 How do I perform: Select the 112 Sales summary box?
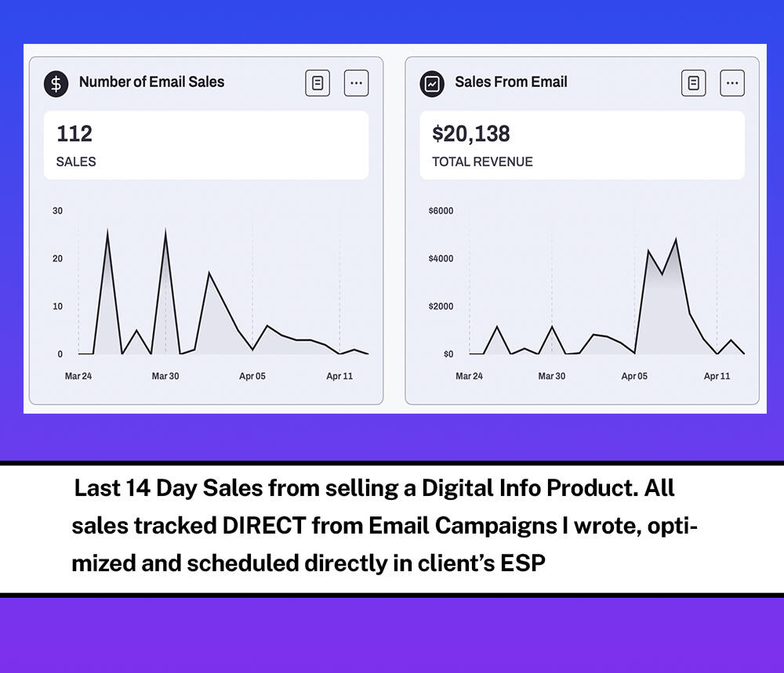click(x=205, y=145)
